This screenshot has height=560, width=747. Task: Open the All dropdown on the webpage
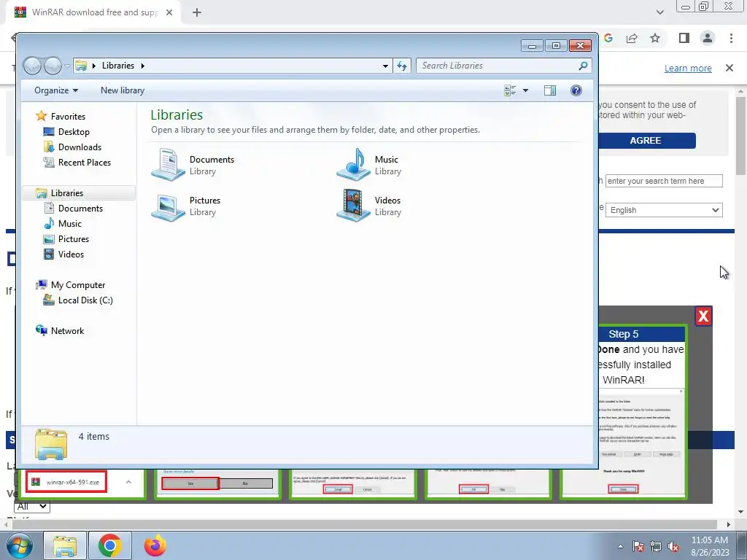(32, 506)
